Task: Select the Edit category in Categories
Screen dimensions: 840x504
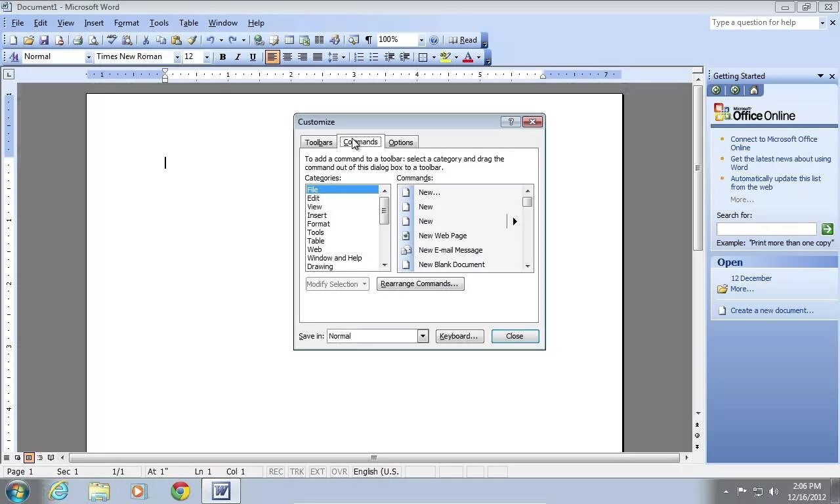Action: (342, 198)
